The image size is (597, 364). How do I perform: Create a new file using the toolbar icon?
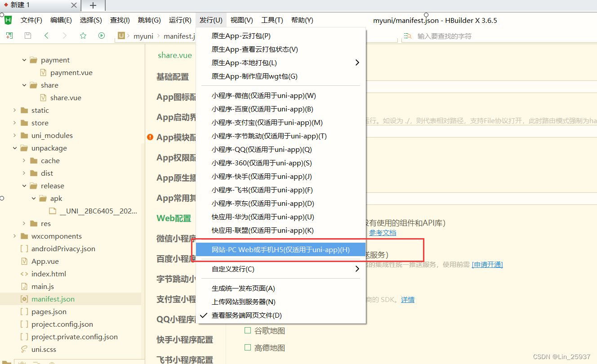(9, 35)
